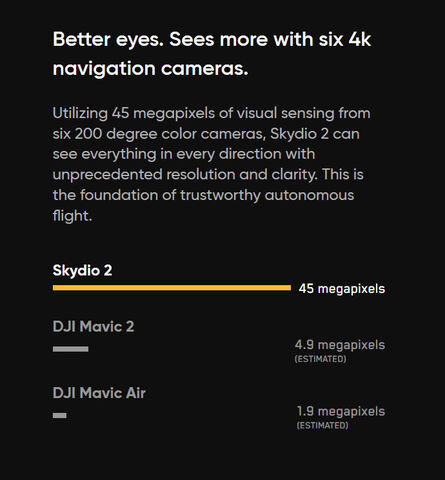
Task: Click the 'Better eyes' heading line
Action: tap(212, 40)
